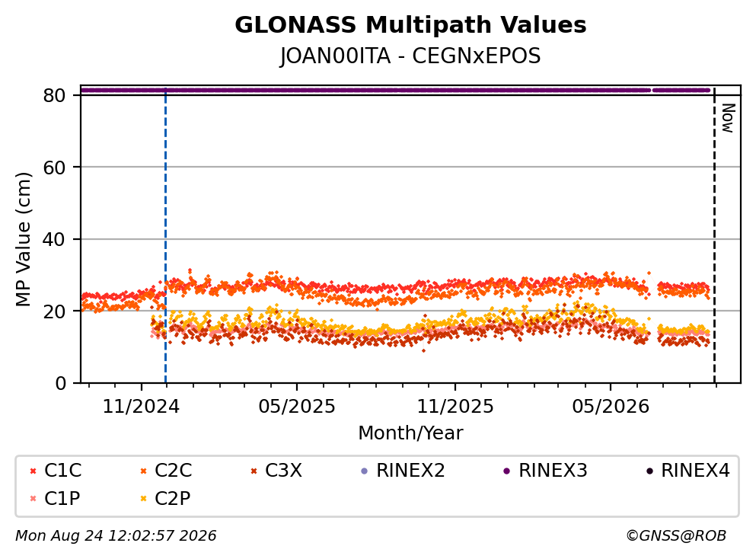Image resolution: width=756 pixels, height=559 pixels.
Task: Click the RINEX3 purple legend dot
Action: coord(507,471)
